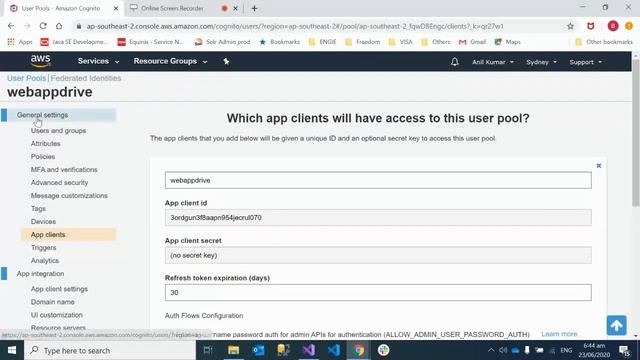Image resolution: width=640 pixels, height=360 pixels.
Task: Expand the Resource Groups dropdown
Action: [171, 61]
